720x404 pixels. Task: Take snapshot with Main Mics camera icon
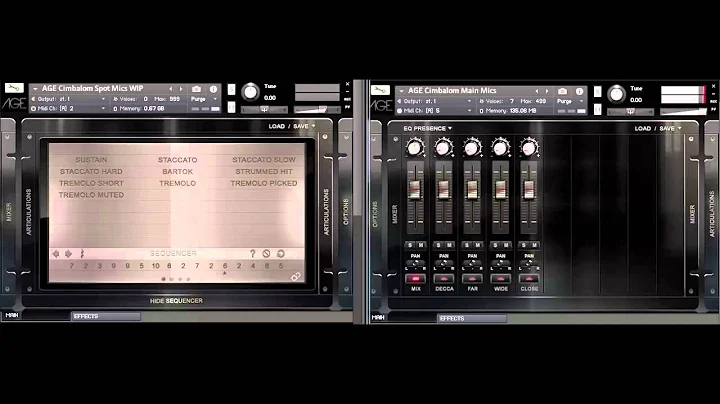point(562,91)
